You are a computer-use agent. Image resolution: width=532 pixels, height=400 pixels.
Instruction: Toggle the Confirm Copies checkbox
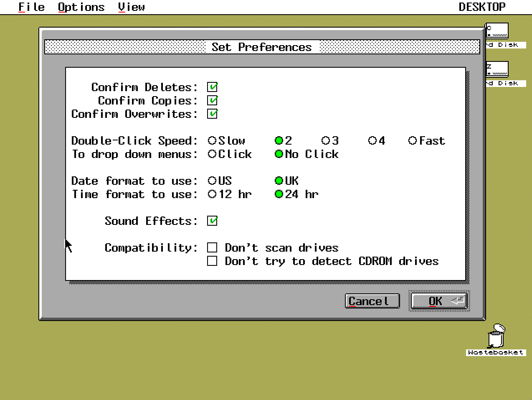point(212,100)
